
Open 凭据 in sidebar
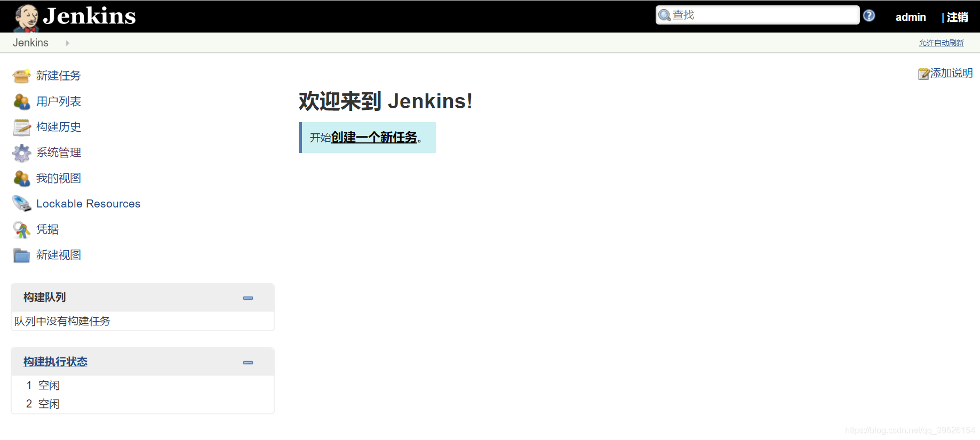click(x=47, y=229)
